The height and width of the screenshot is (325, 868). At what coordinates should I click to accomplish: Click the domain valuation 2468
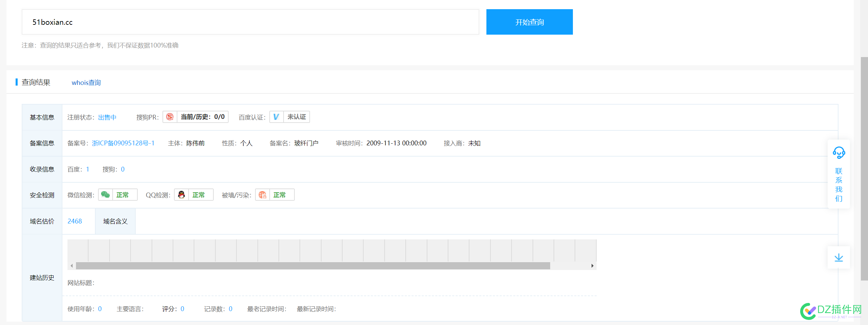pyautogui.click(x=75, y=221)
